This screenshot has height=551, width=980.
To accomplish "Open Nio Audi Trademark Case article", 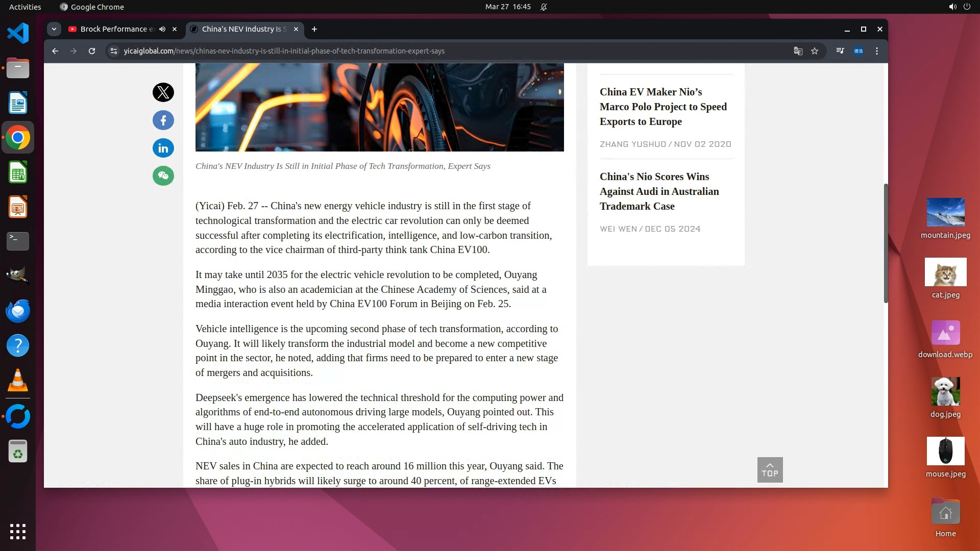I will coord(659,191).
